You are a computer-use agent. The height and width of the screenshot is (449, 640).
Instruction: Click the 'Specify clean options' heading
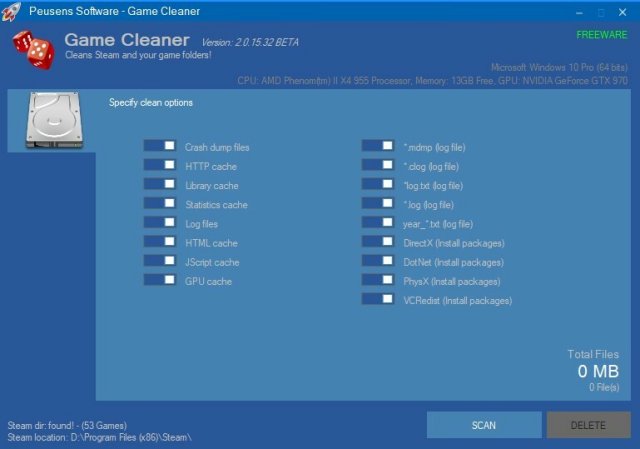[151, 102]
